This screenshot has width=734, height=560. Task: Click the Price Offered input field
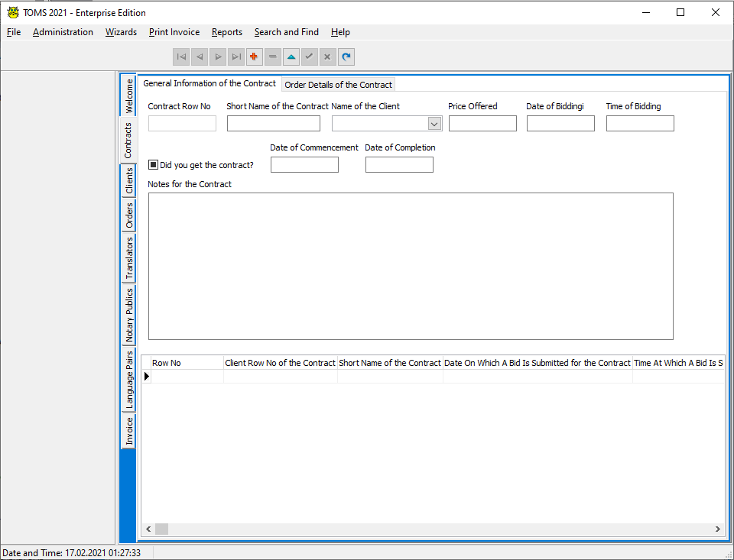pyautogui.click(x=482, y=124)
